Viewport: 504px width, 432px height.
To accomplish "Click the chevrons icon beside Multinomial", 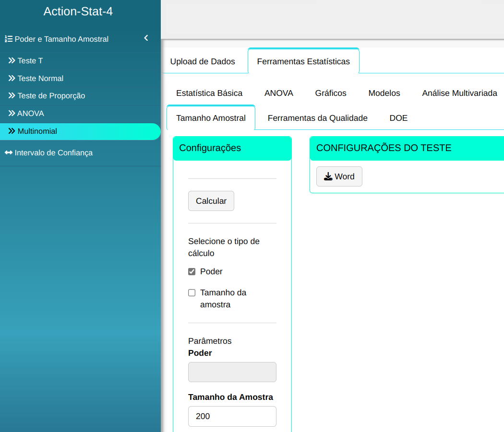I will coord(12,131).
